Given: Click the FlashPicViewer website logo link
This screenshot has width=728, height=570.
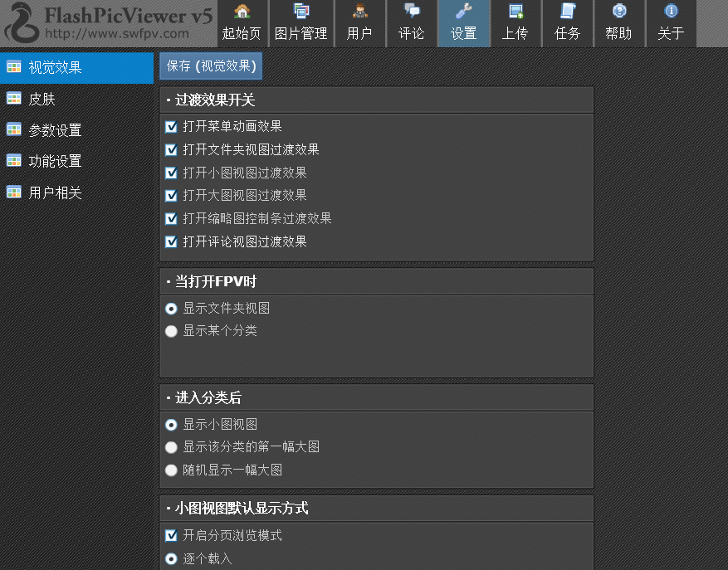Looking at the screenshot, I should [x=108, y=23].
